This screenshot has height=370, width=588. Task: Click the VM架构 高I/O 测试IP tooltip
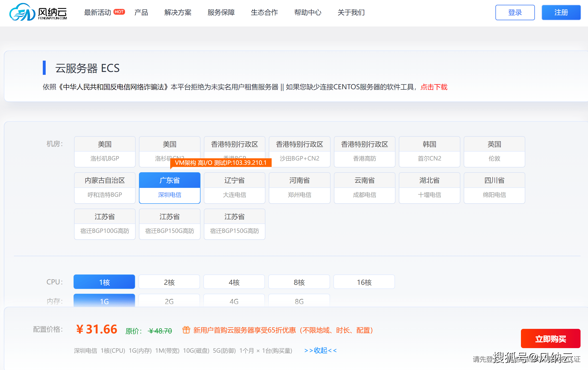point(221,163)
